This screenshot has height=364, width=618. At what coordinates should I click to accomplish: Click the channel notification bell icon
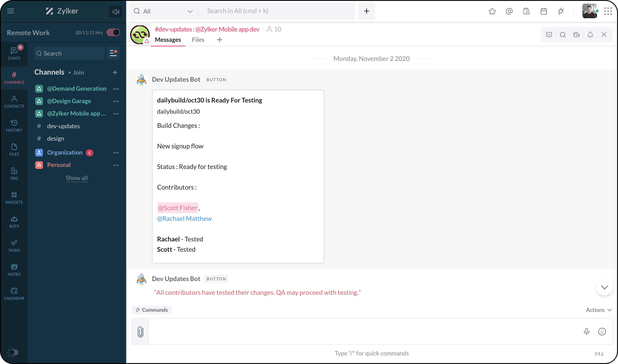pyautogui.click(x=590, y=35)
